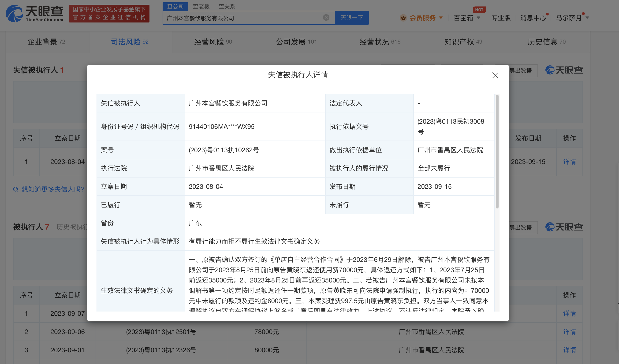Viewport: 619px width, 364px height.
Task: Expand the 会员服务 dropdown arrow
Action: [441, 18]
